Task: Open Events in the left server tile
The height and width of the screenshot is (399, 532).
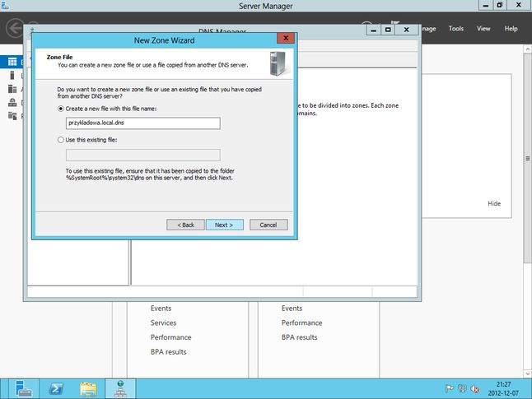Action: coord(161,309)
